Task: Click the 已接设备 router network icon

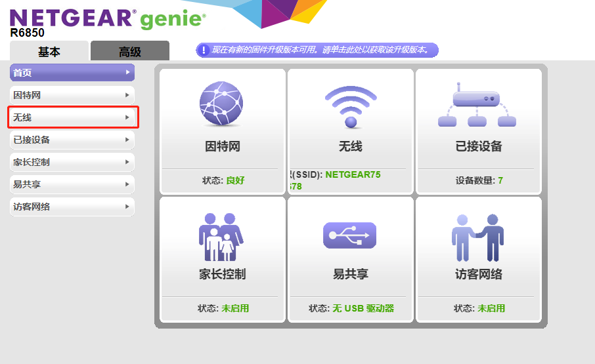Action: tap(477, 104)
